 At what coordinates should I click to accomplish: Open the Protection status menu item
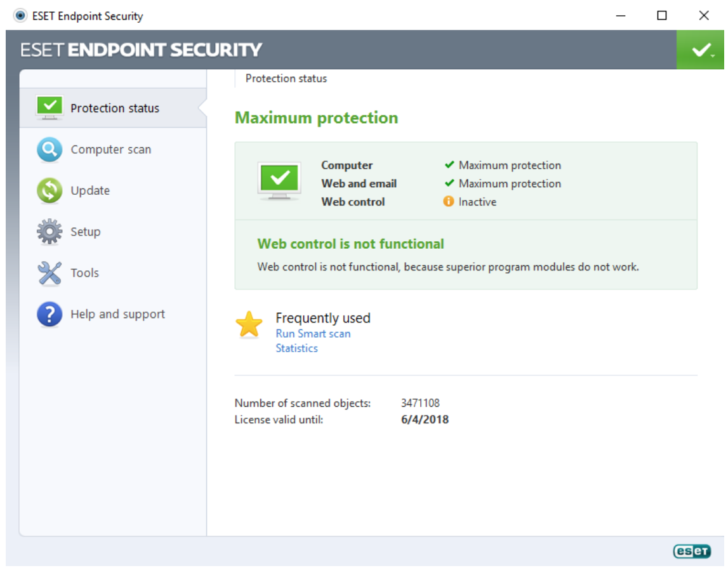[113, 108]
